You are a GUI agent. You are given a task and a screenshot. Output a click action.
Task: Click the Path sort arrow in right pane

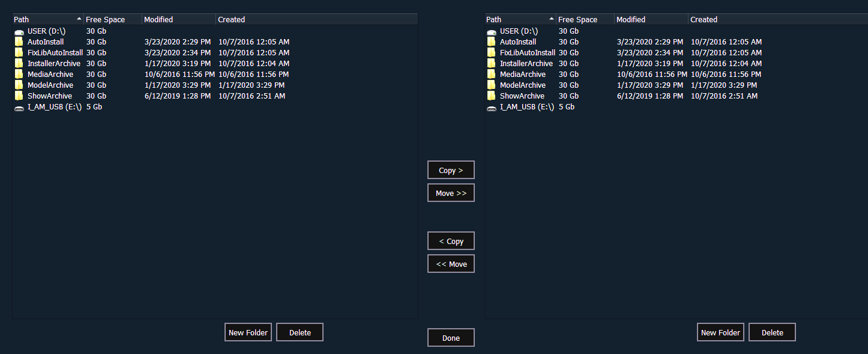tap(551, 19)
